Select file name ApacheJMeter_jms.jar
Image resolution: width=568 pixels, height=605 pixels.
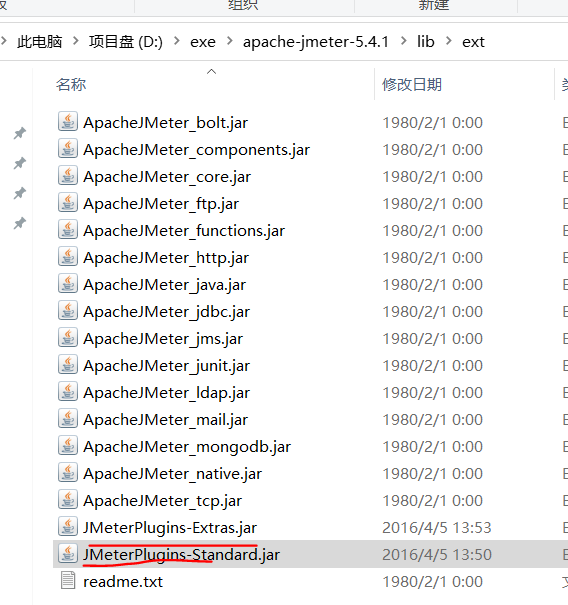tap(163, 339)
